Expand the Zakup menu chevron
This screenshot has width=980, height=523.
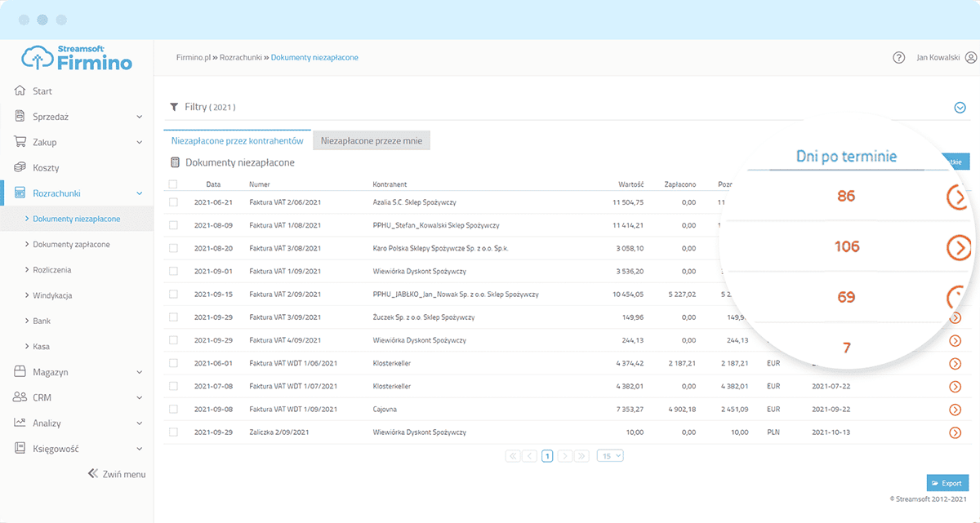tap(140, 142)
